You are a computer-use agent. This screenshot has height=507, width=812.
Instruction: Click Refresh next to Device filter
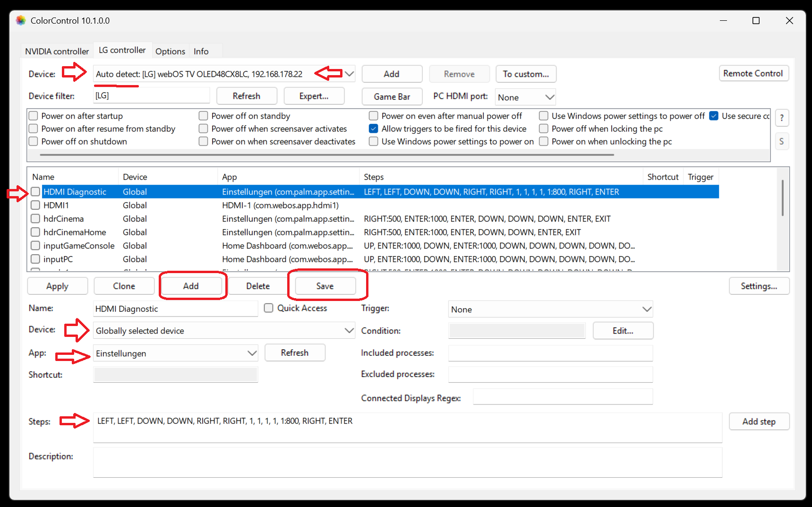(247, 96)
